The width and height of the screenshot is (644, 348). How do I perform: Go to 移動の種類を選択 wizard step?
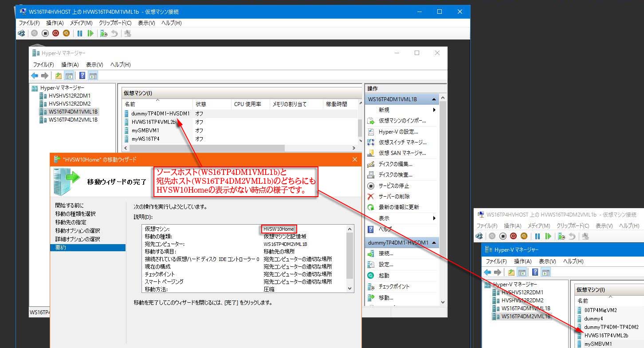(75, 214)
